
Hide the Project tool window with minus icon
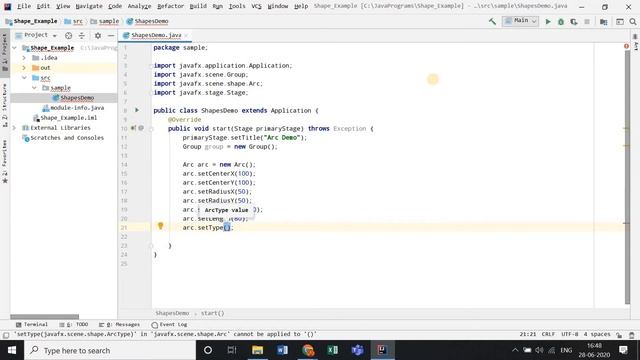[x=111, y=36]
